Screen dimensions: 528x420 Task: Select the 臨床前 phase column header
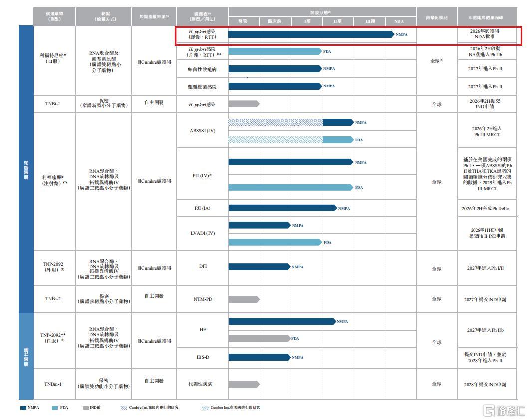pos(275,21)
